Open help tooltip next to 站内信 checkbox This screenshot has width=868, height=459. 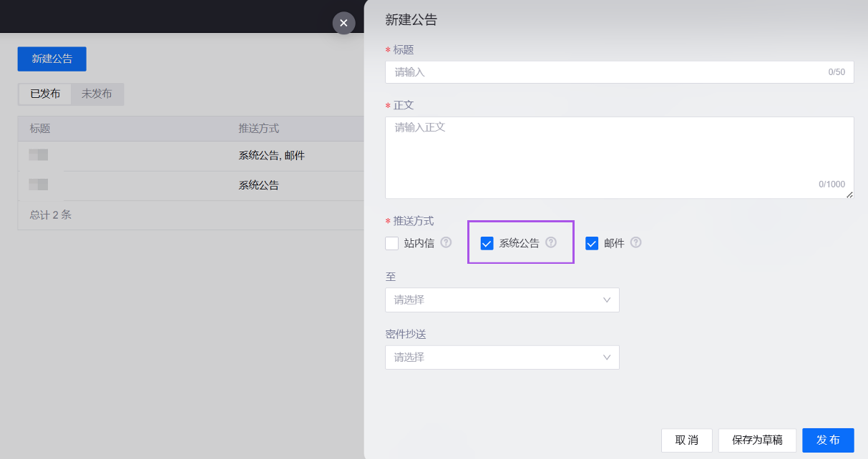click(446, 243)
